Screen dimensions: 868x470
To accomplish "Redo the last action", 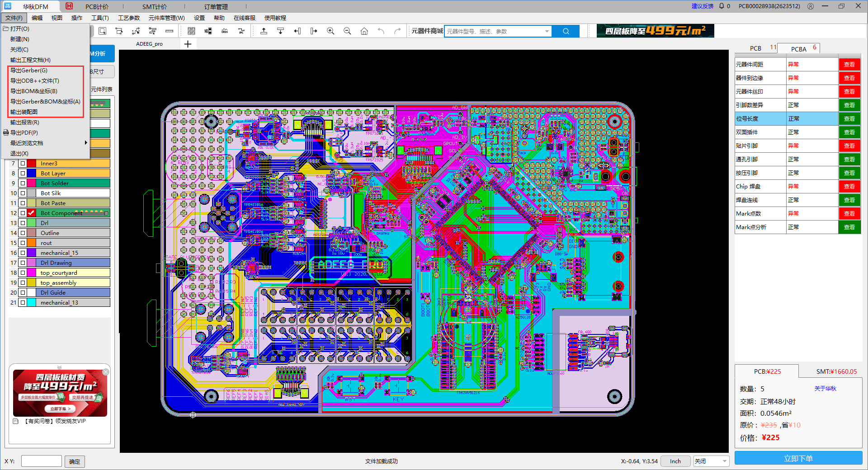I will [x=398, y=31].
